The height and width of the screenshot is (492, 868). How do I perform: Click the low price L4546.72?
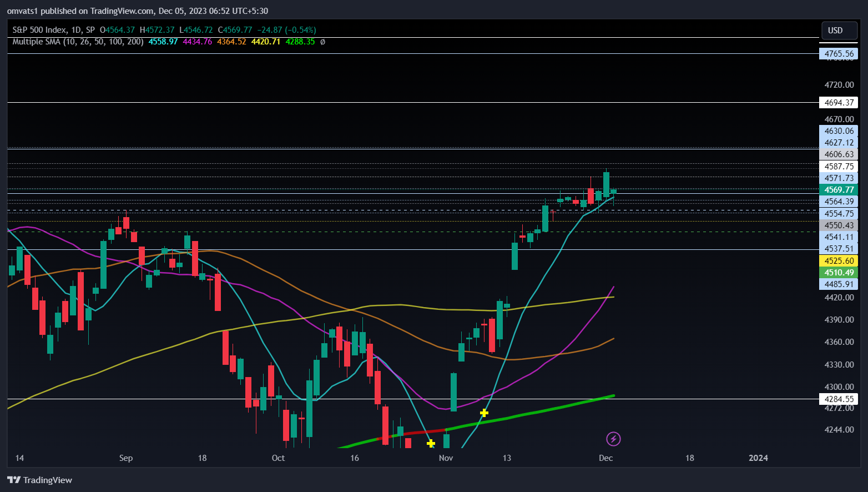coord(196,30)
